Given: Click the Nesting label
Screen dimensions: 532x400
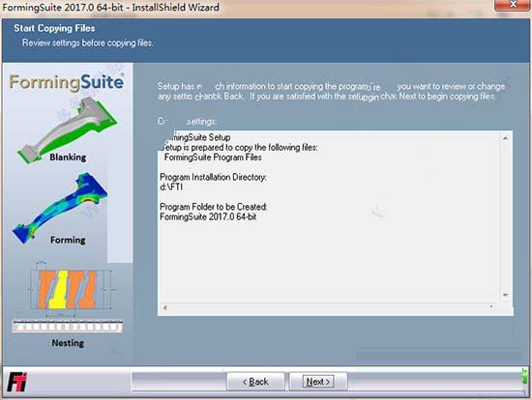Looking at the screenshot, I should pyautogui.click(x=68, y=343).
